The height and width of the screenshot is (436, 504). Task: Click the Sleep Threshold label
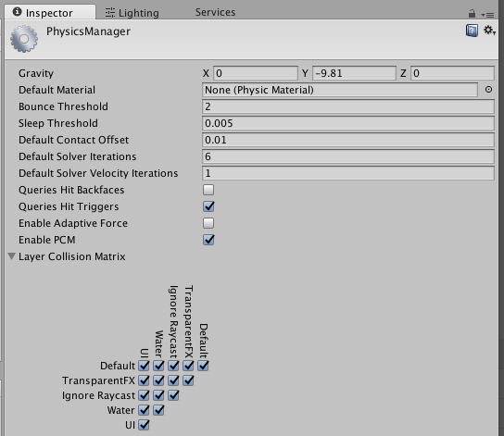click(x=58, y=123)
